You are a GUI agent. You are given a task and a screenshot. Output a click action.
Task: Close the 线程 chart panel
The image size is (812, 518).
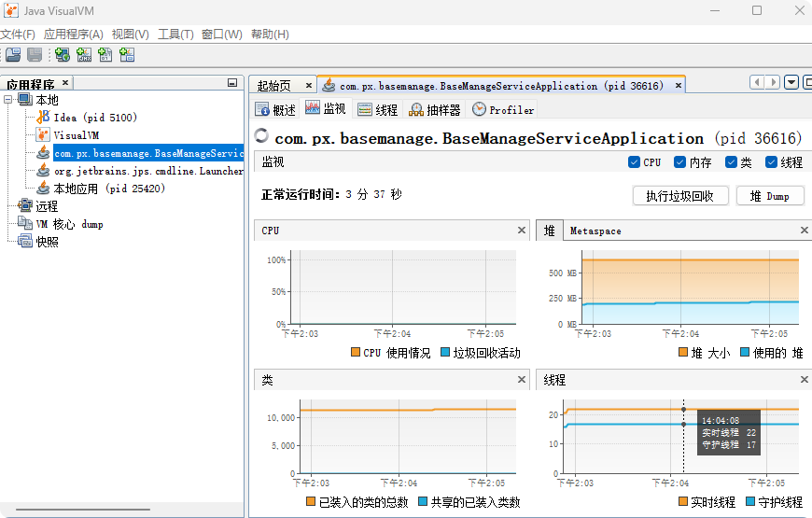point(805,380)
